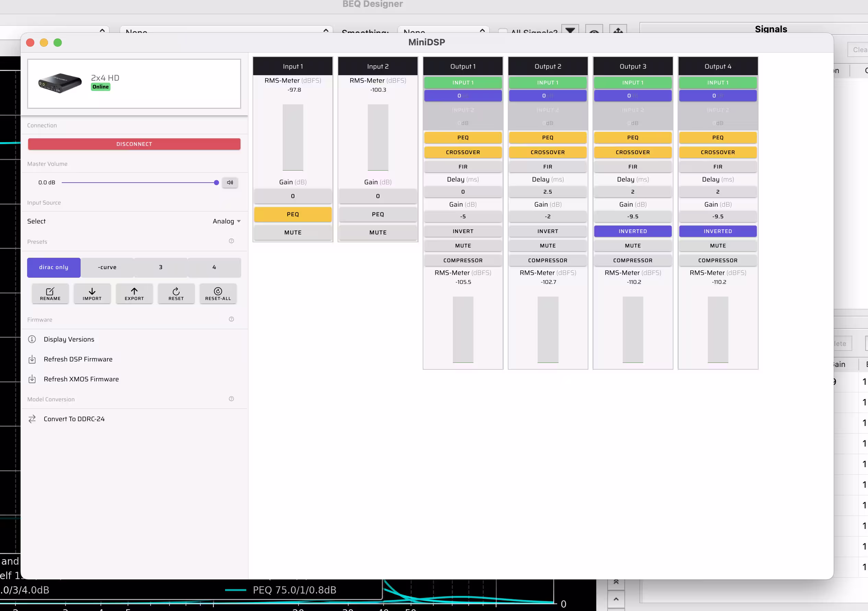Click Refresh DSP Firmware text
Image resolution: width=868 pixels, height=611 pixels.
coord(78,359)
